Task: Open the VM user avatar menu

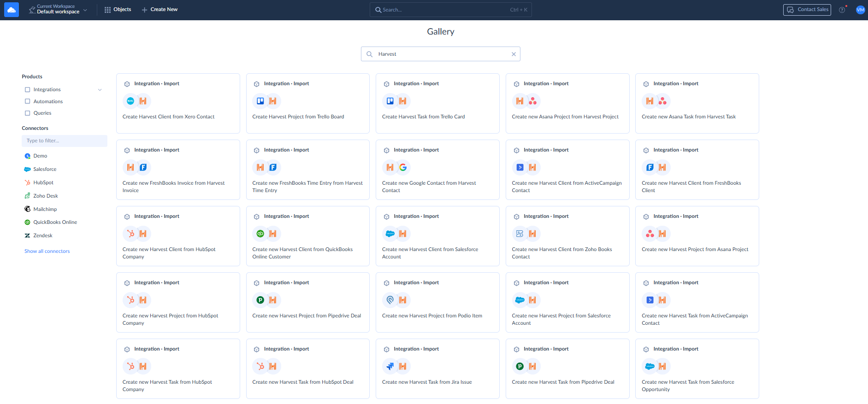Action: pos(860,10)
